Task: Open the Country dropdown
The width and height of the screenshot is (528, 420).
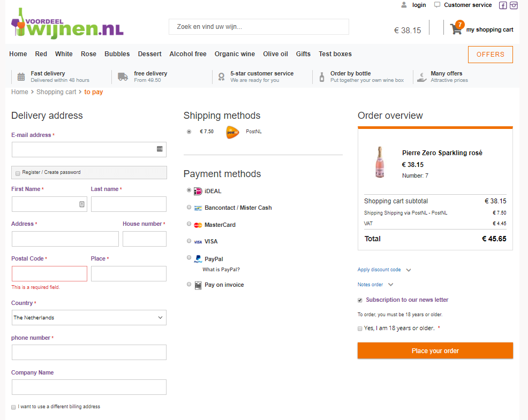Action: pos(89,317)
